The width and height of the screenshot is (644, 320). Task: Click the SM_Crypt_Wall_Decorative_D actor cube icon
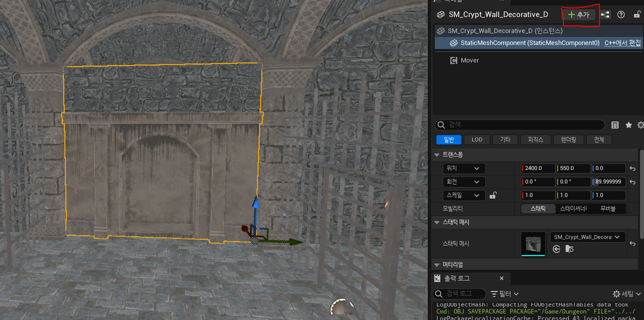point(441,14)
